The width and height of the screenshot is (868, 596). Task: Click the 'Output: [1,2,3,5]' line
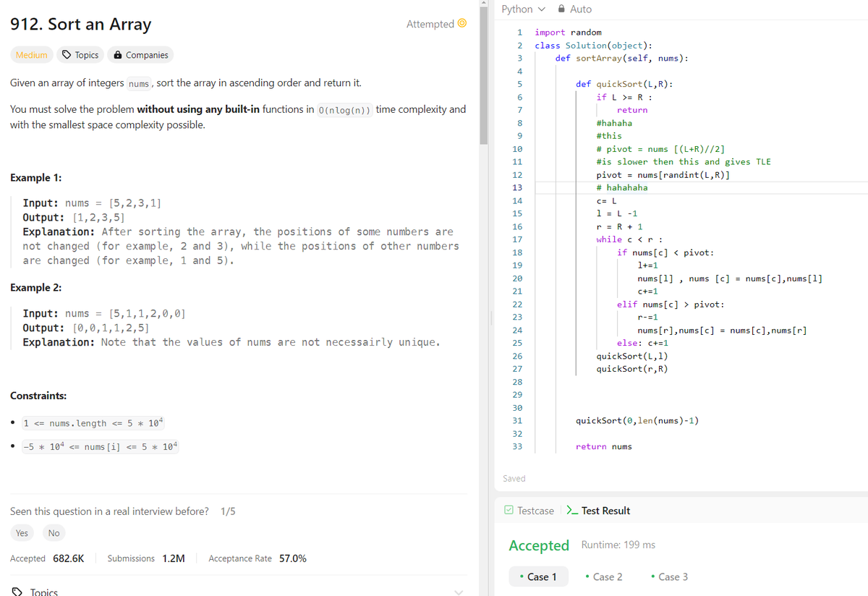(x=73, y=217)
